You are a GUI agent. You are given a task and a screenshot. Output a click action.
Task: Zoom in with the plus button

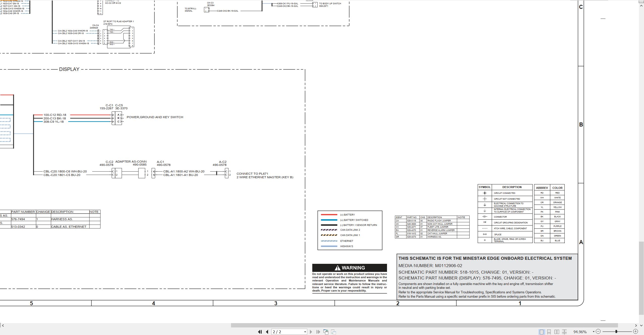click(x=636, y=331)
